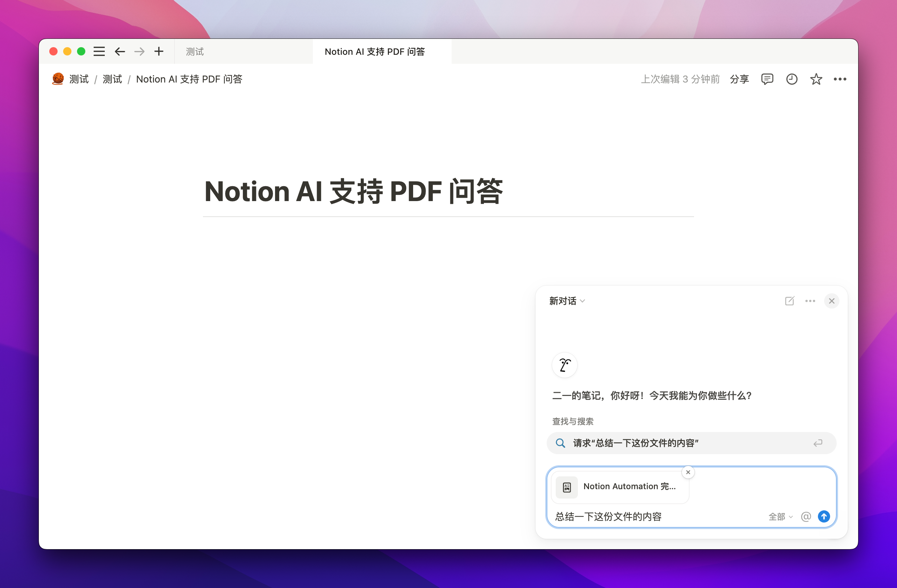Start a new chat with compose icon

pyautogui.click(x=789, y=301)
